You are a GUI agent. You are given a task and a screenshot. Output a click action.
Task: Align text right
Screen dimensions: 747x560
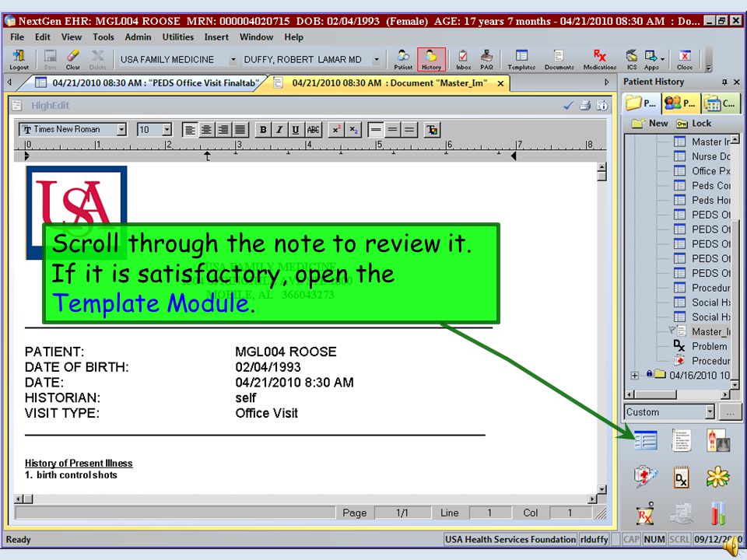coord(223,130)
